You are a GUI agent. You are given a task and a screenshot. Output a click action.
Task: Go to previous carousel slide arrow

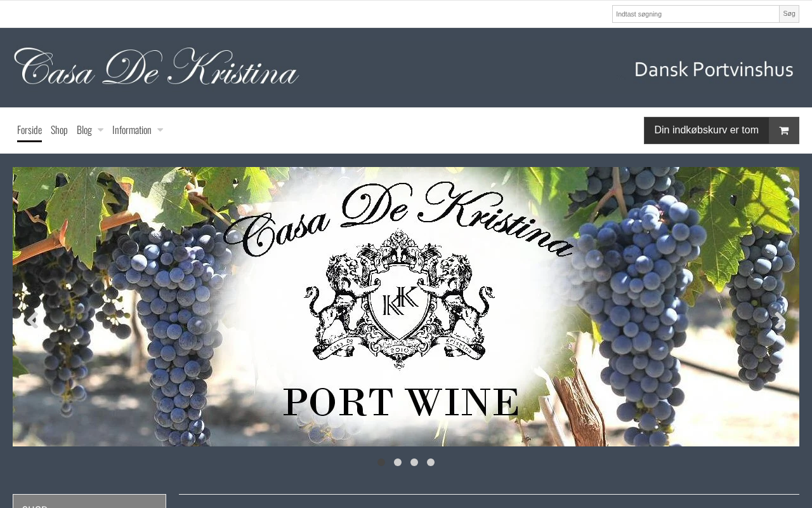[x=32, y=319]
